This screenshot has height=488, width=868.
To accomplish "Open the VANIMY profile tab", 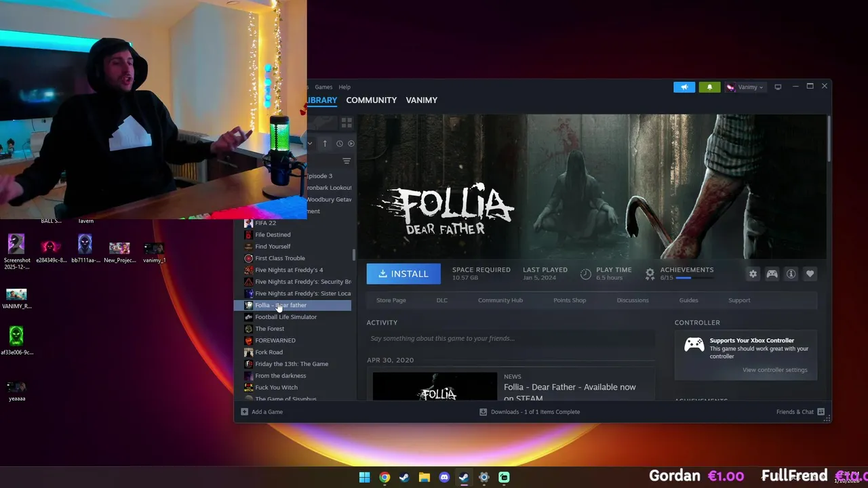I will (422, 100).
